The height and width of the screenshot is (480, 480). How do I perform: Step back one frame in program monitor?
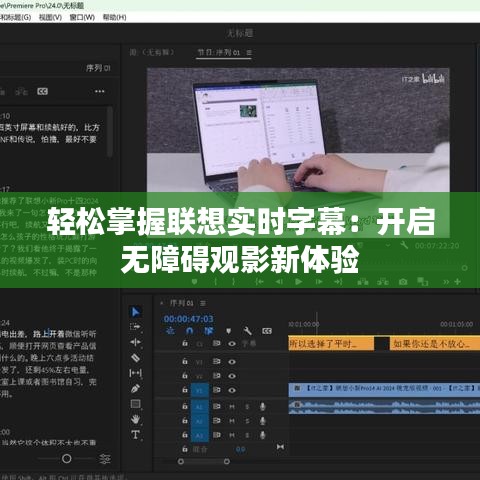coord(279,282)
